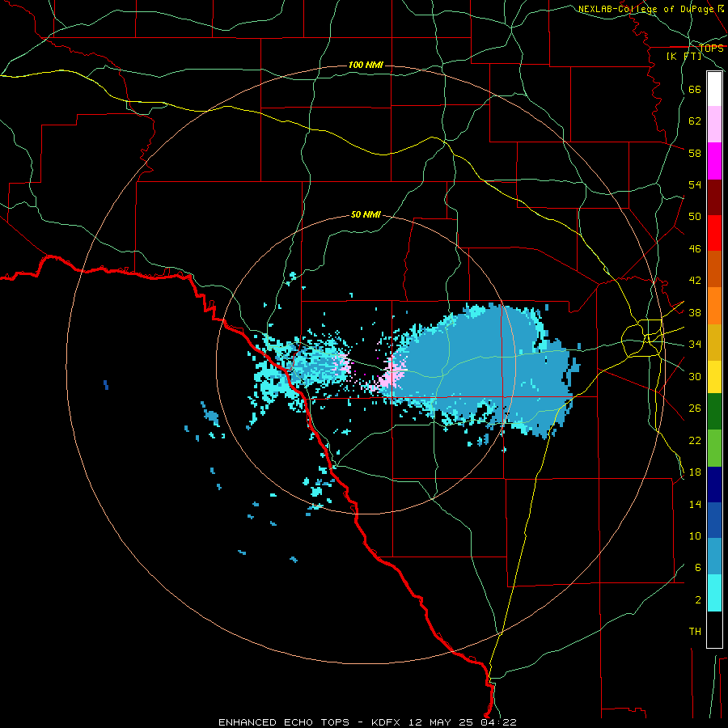Click the "[K FT]" units label

(684, 57)
